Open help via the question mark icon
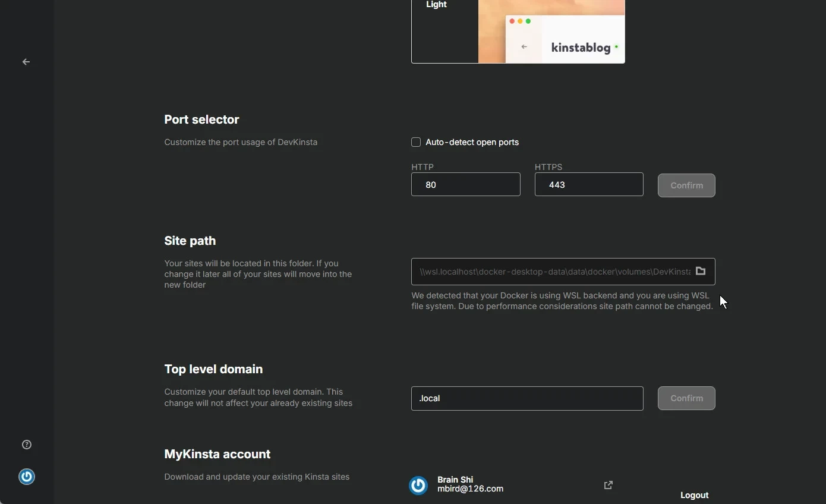 click(27, 445)
